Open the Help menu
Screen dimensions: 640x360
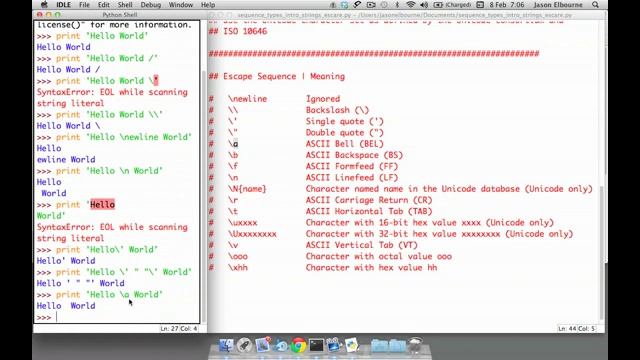(x=208, y=5)
